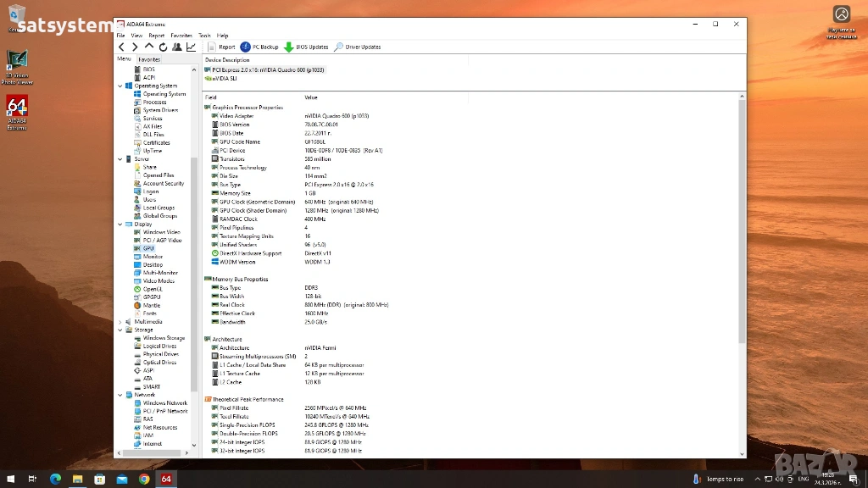868x488 pixels.
Task: Select the nVIDIA SLI device entry
Action: 225,78
